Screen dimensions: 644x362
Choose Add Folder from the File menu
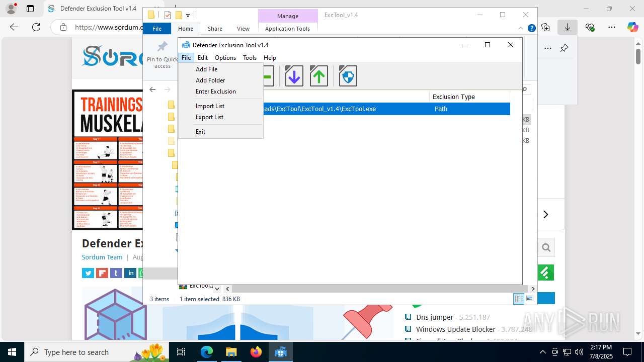[x=210, y=80]
